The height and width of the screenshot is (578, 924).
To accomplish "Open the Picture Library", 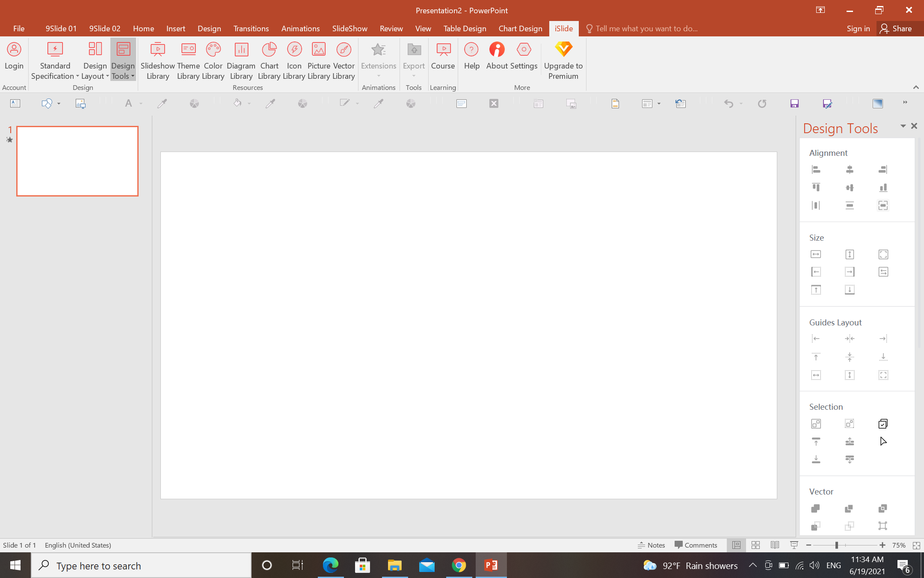I will pyautogui.click(x=319, y=61).
